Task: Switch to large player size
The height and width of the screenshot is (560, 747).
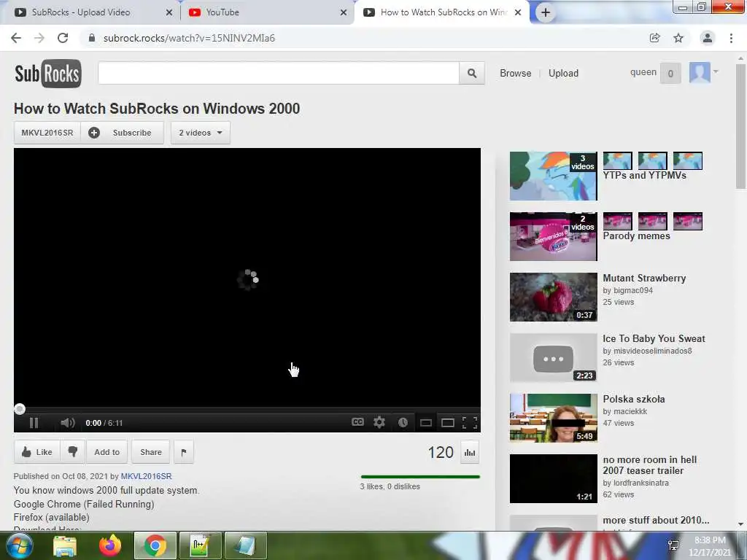Action: pos(448,423)
